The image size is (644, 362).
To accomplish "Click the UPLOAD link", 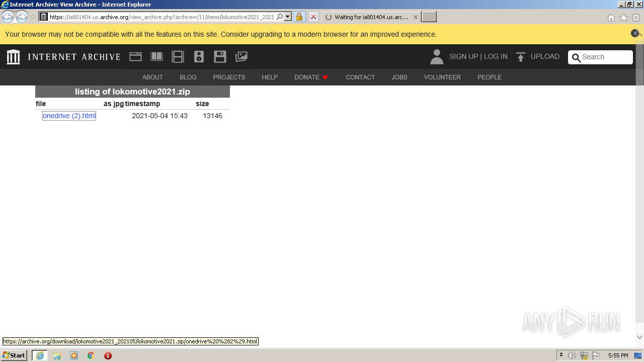I will tap(545, 56).
